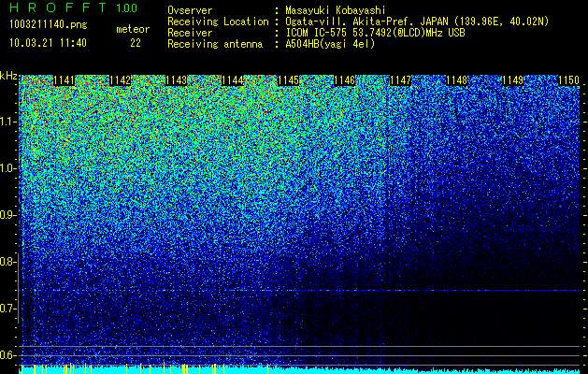The image size is (588, 374).
Task: Click the Receiving Location field label
Action: [x=218, y=22]
